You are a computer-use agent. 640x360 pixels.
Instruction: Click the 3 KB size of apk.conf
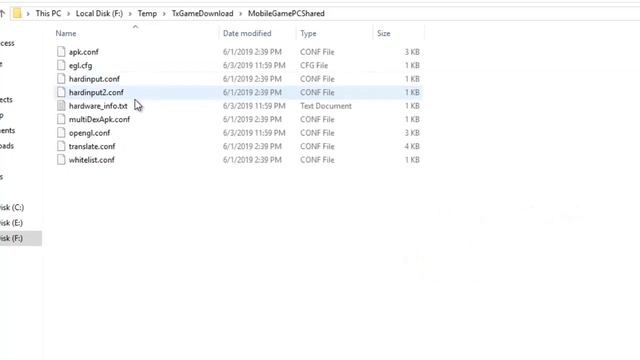click(412, 52)
